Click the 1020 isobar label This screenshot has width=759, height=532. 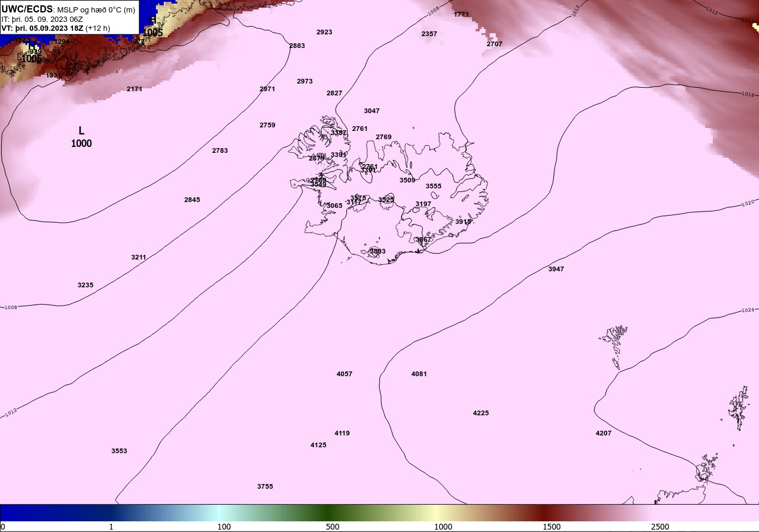pyautogui.click(x=748, y=203)
